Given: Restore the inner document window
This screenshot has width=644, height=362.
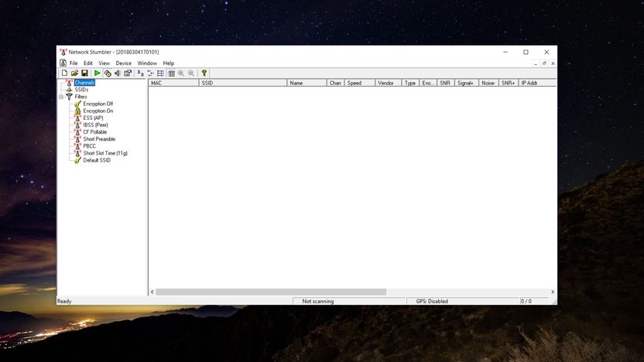Looking at the screenshot, I should click(544, 63).
